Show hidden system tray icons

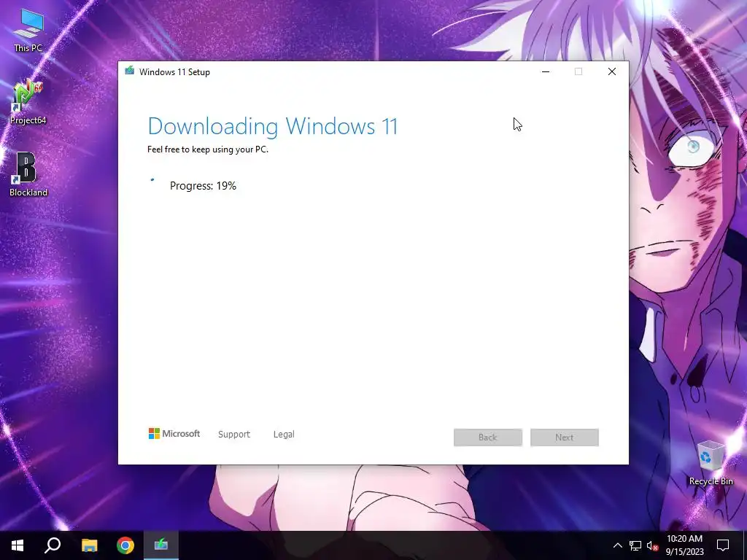click(x=617, y=545)
